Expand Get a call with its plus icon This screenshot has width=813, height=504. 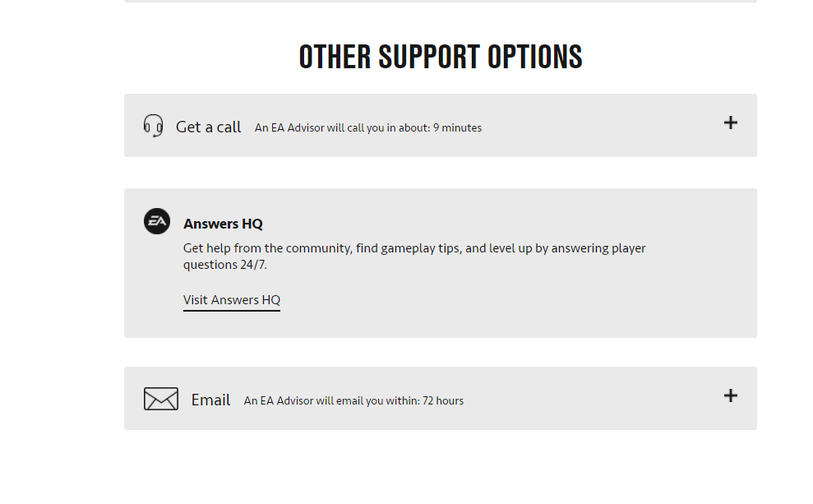coord(730,123)
